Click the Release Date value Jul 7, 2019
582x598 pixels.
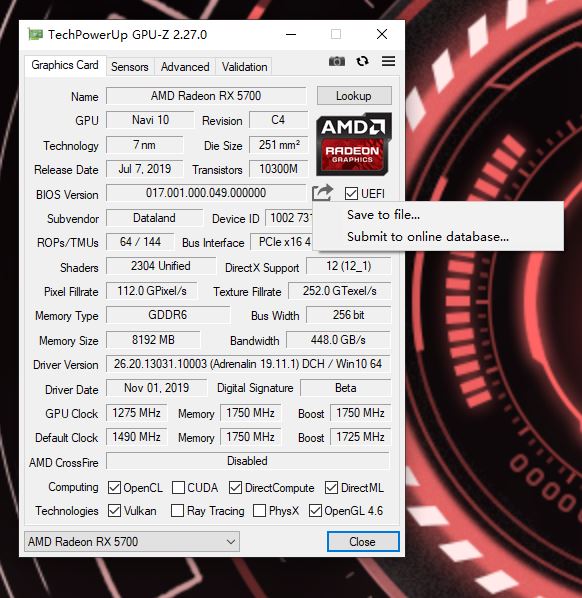[145, 169]
